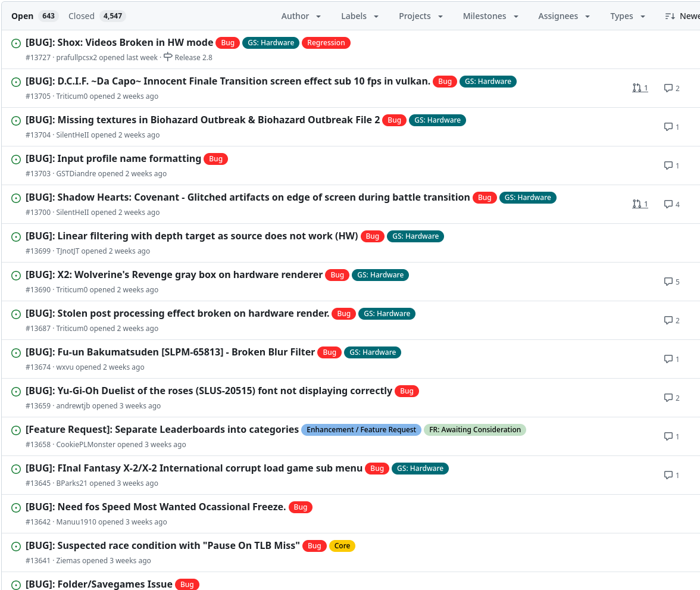This screenshot has height=590, width=700.
Task: Open Suspected race condition Pause On TLB issue
Action: click(162, 545)
